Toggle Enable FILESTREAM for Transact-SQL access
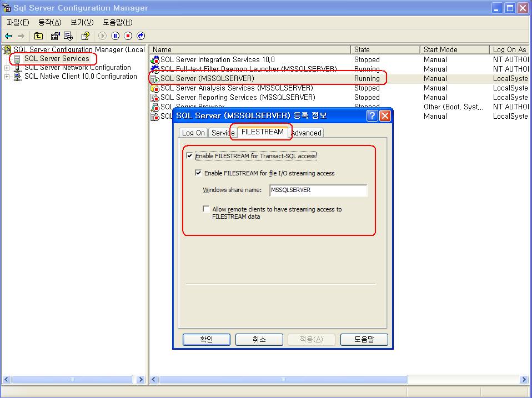 pos(190,156)
